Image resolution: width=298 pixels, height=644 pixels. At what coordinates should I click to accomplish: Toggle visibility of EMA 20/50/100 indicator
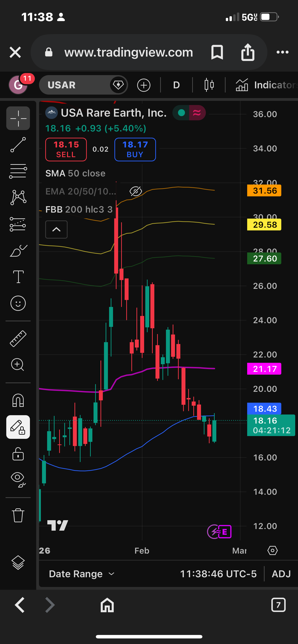[x=136, y=191]
